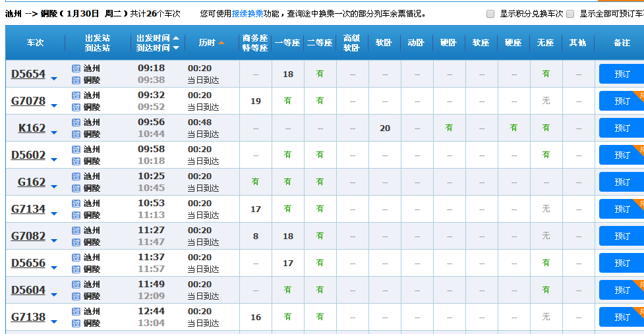Viewport: 644px width, 334px height.
Task: Click the 二等座 column header
Action: tap(320, 43)
